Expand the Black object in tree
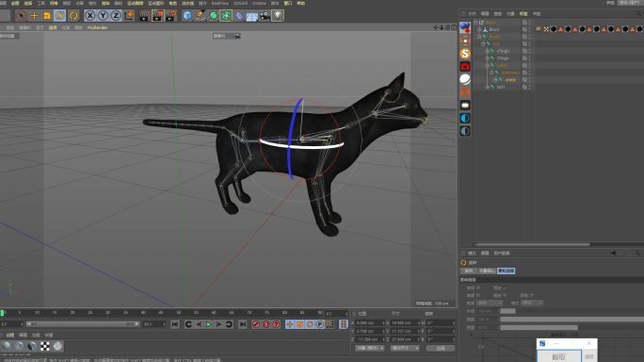644x362 pixels. pyautogui.click(x=479, y=29)
